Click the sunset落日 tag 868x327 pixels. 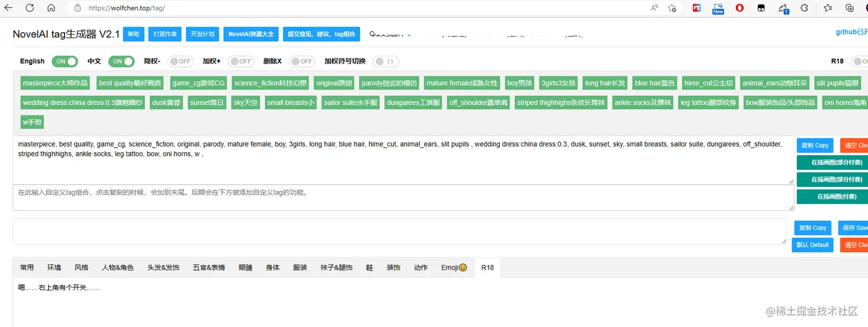click(x=207, y=103)
